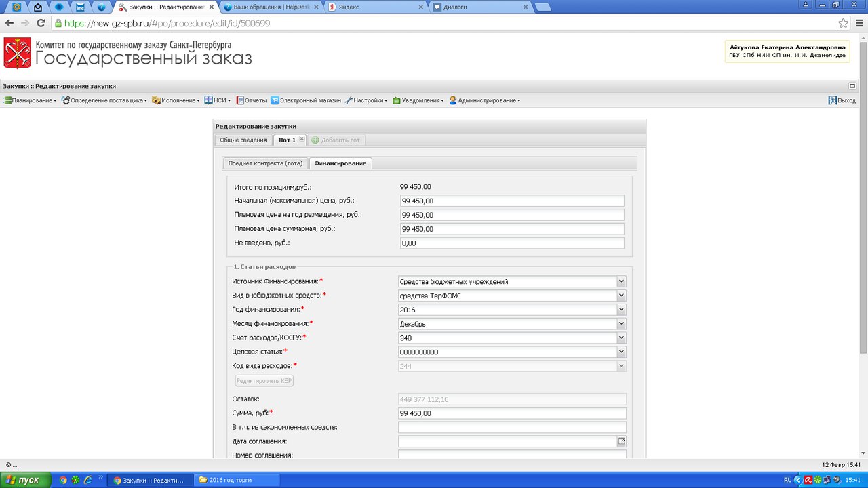
Task: Open the Год финансирования dropdown
Action: [x=621, y=310]
